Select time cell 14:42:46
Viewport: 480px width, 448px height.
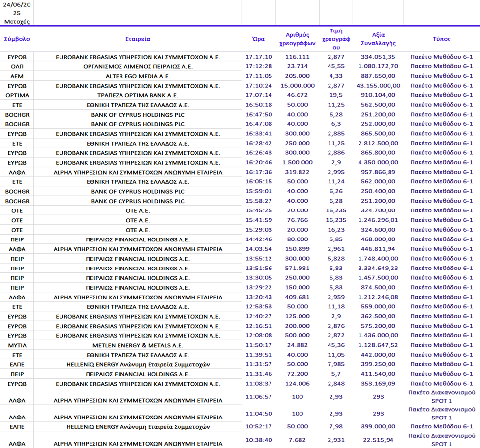tap(259, 239)
